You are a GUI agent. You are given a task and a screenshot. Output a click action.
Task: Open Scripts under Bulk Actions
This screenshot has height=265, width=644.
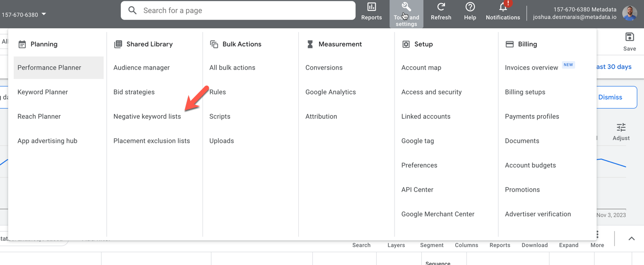point(220,117)
